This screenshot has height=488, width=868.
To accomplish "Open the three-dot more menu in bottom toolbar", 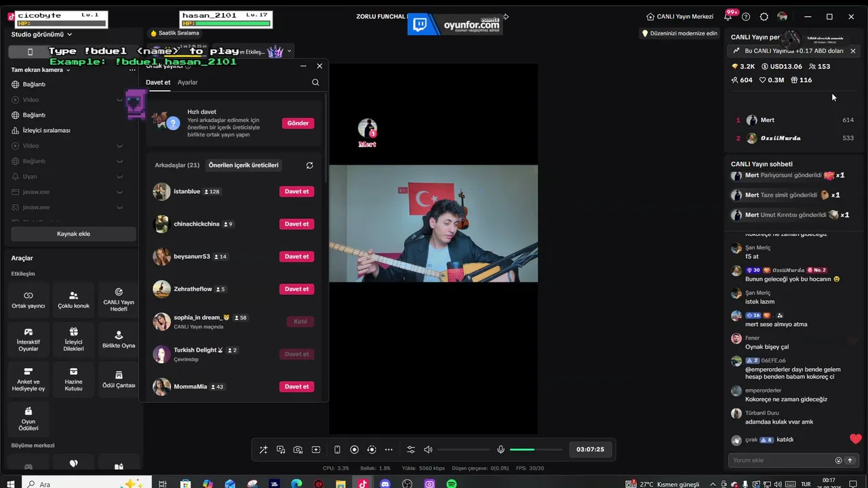I will [389, 449].
